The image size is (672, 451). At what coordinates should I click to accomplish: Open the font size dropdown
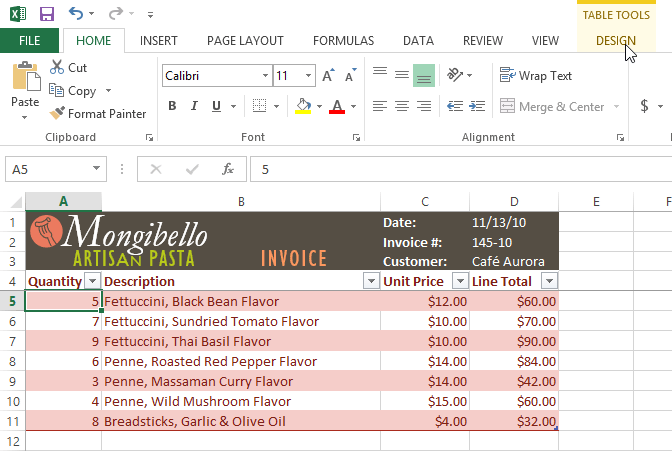coord(308,76)
